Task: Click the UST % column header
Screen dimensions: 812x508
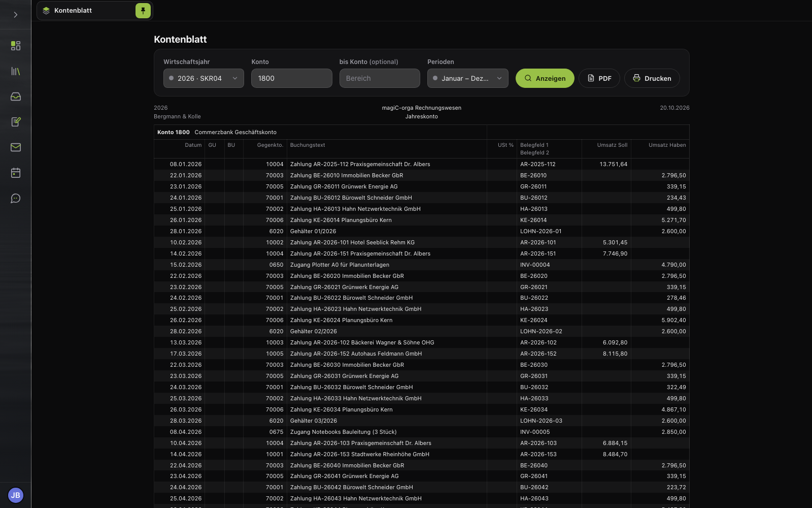Action: [x=505, y=145]
